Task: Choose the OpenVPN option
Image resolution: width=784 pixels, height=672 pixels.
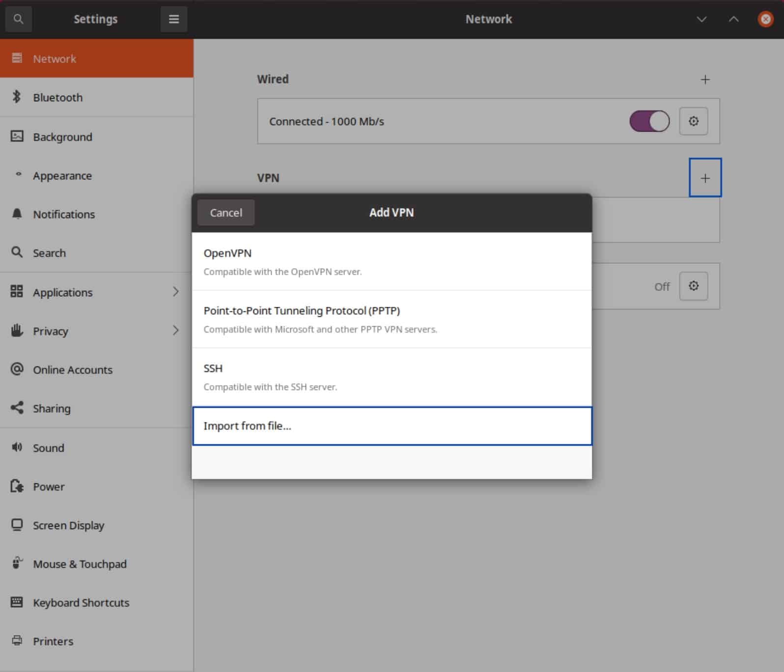Action: click(392, 261)
